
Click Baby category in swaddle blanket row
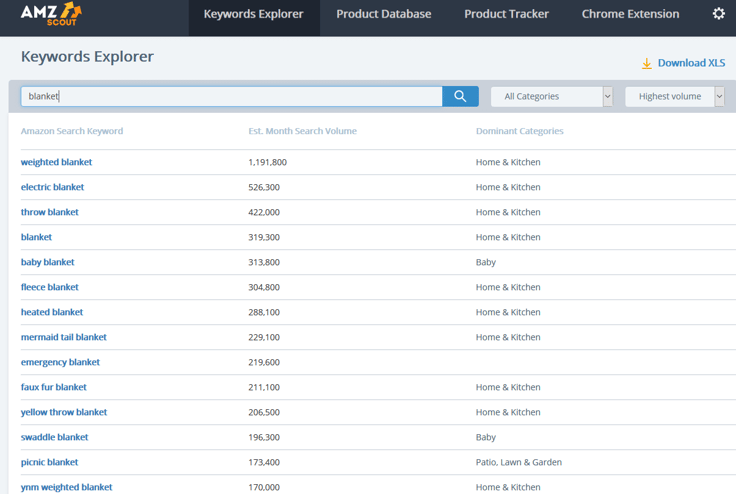486,437
